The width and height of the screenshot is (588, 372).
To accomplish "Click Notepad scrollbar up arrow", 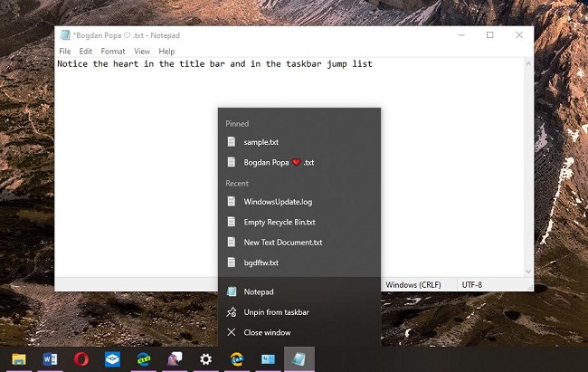I will tap(528, 64).
